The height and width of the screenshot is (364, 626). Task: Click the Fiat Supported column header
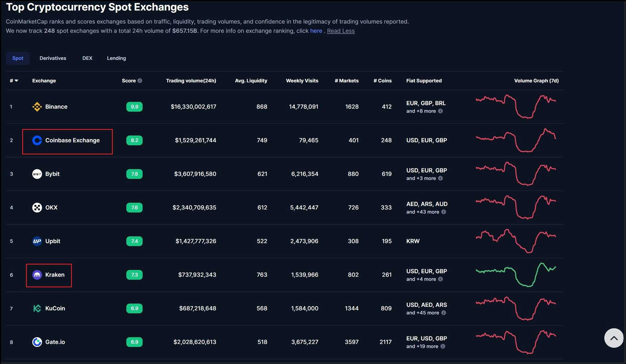pos(424,81)
